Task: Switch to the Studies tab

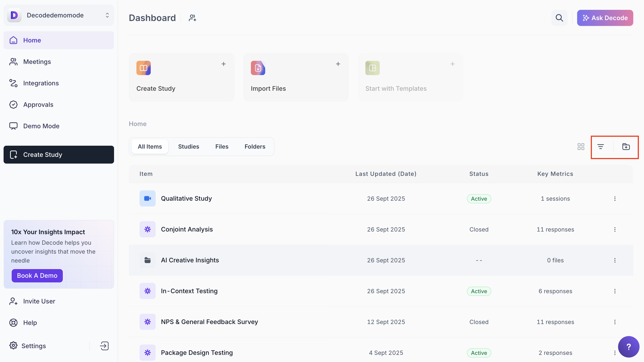Action: point(189,147)
